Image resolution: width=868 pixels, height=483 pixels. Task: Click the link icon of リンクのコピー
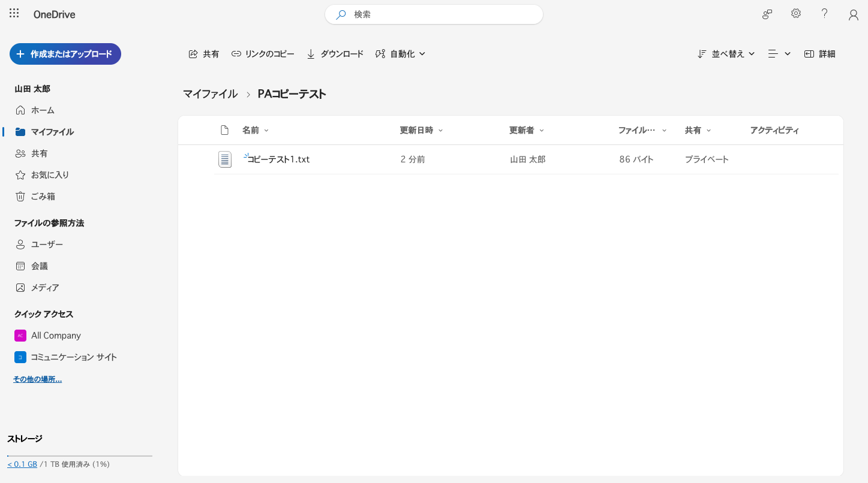coord(236,54)
